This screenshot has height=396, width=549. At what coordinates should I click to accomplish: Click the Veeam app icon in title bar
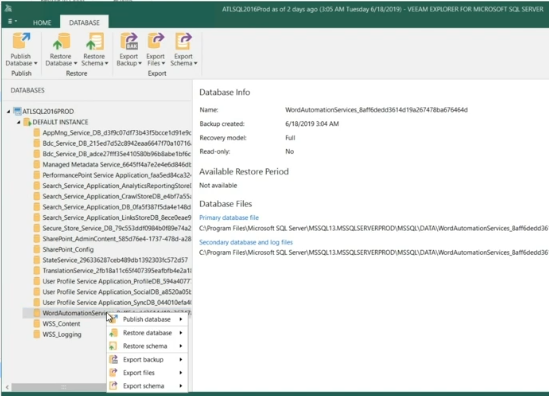[8, 8]
